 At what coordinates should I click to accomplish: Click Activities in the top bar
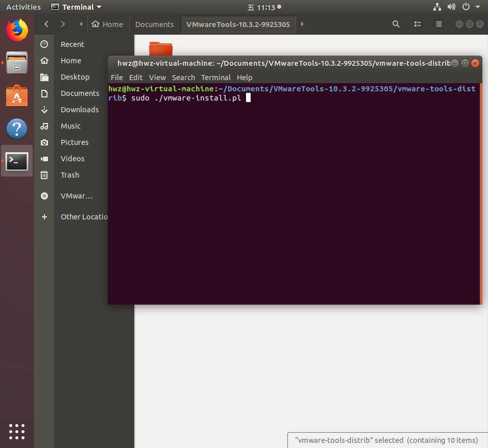coord(23,7)
